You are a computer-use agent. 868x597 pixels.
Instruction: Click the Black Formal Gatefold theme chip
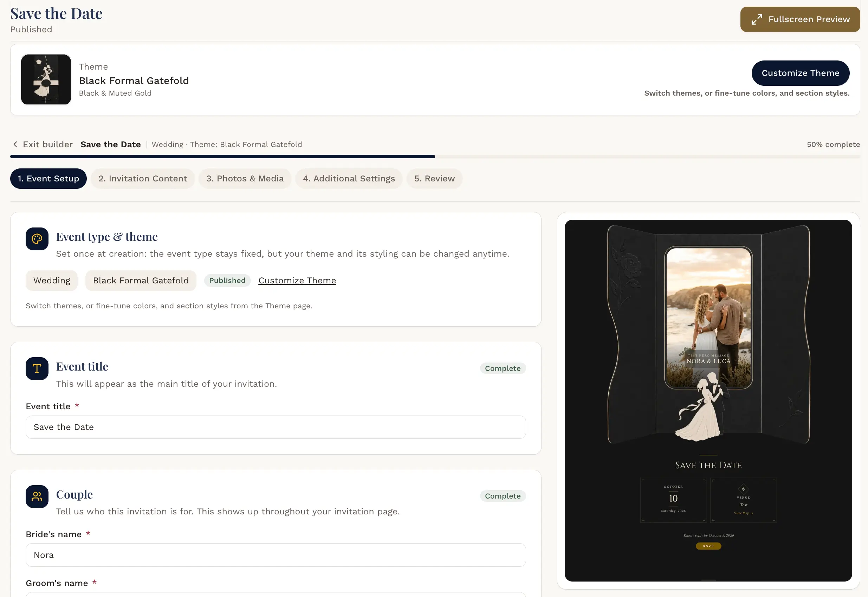point(141,281)
